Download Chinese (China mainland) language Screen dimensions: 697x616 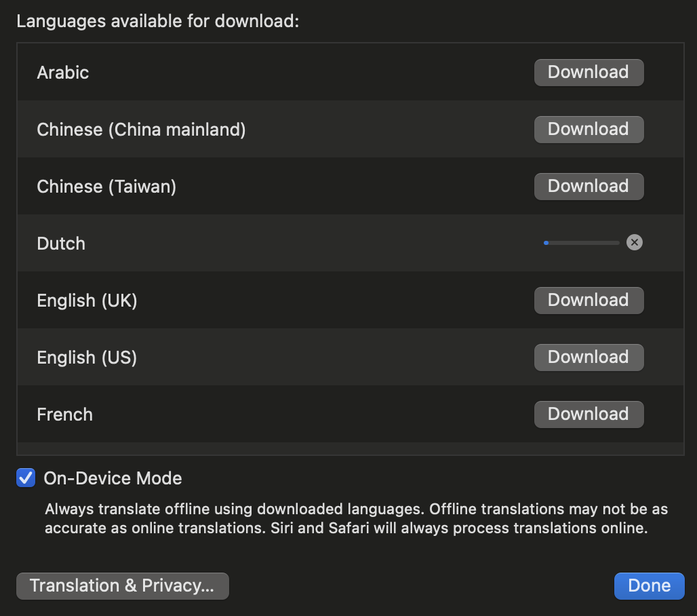coord(589,130)
